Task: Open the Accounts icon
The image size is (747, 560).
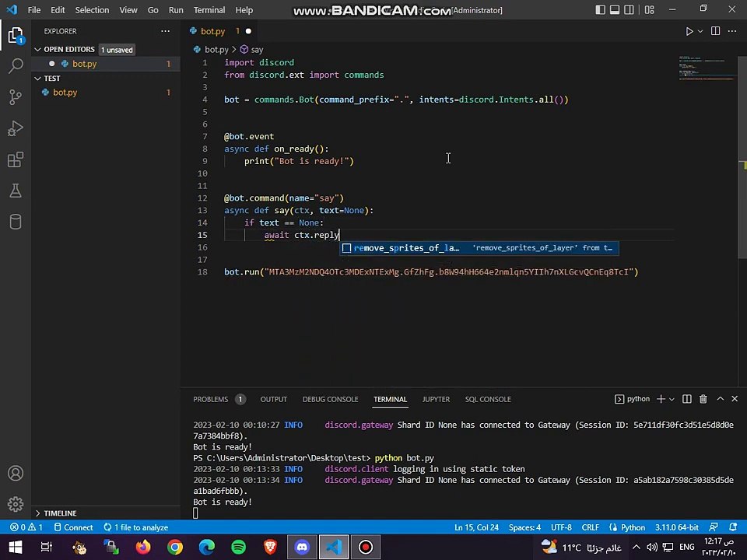Action: [16, 473]
